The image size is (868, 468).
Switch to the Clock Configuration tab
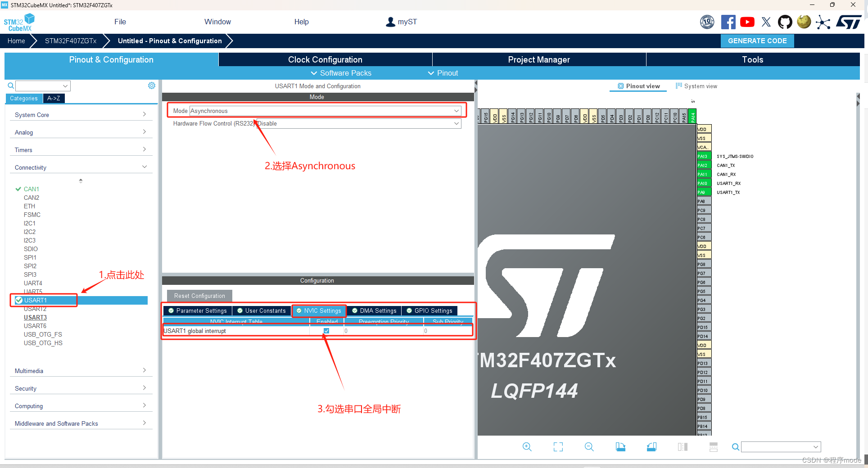point(325,59)
